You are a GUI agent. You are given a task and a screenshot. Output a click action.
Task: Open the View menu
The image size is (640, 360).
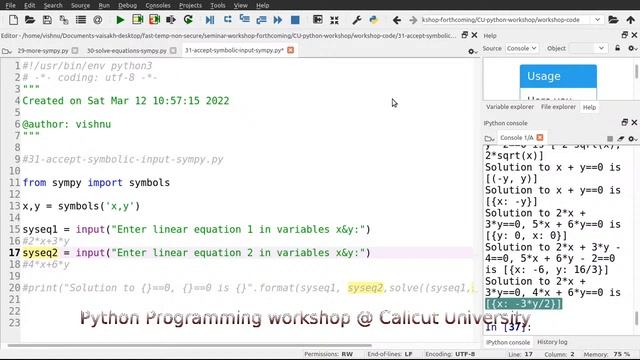pyautogui.click(x=240, y=5)
